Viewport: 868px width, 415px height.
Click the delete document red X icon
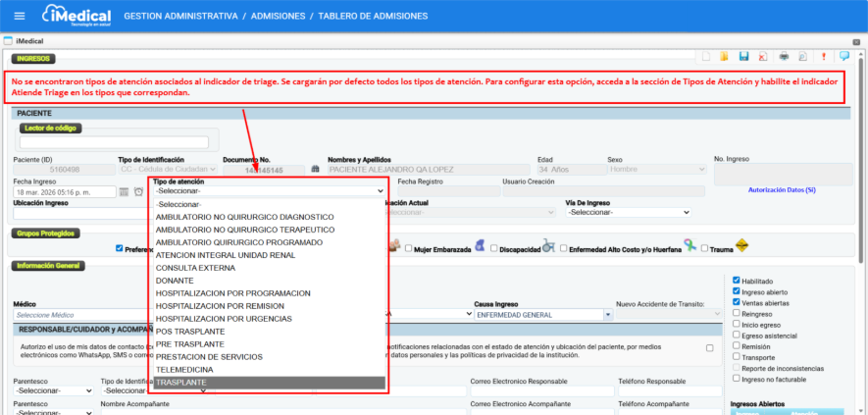[x=763, y=57]
